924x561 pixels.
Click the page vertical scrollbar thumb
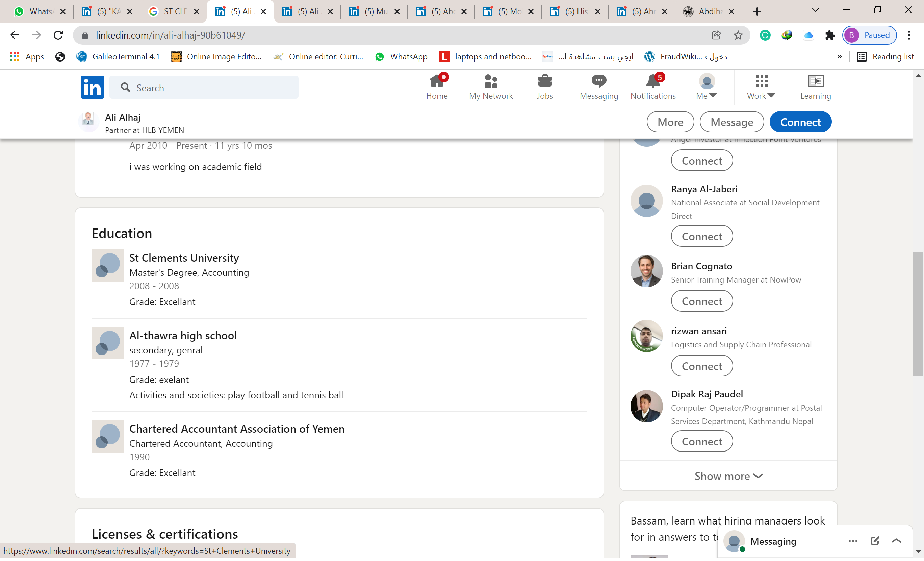click(918, 313)
